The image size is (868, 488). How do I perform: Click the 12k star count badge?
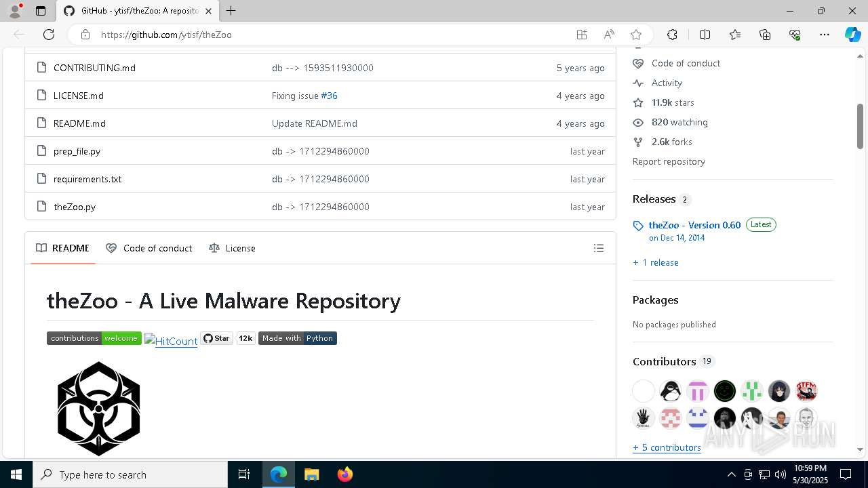[245, 338]
